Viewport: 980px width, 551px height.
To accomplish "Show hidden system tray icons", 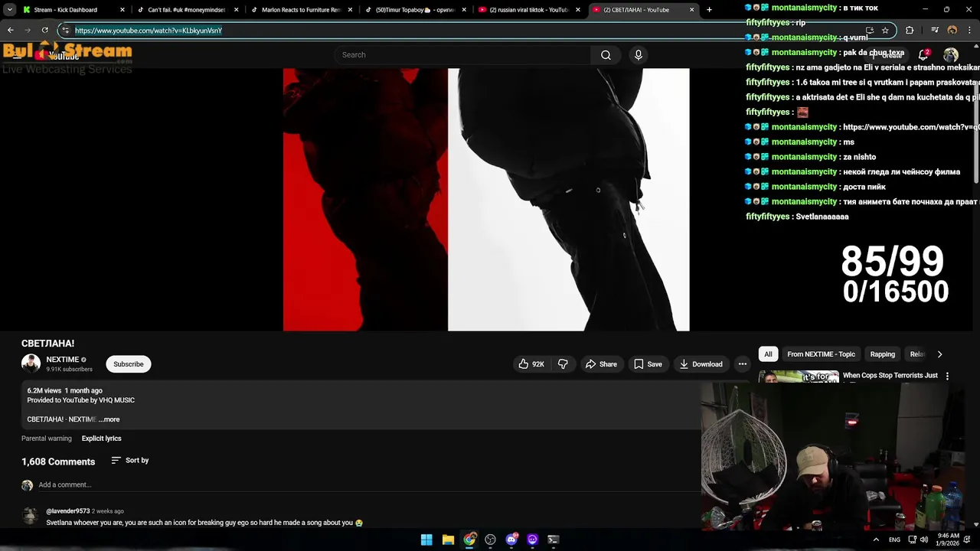I will pos(876,540).
